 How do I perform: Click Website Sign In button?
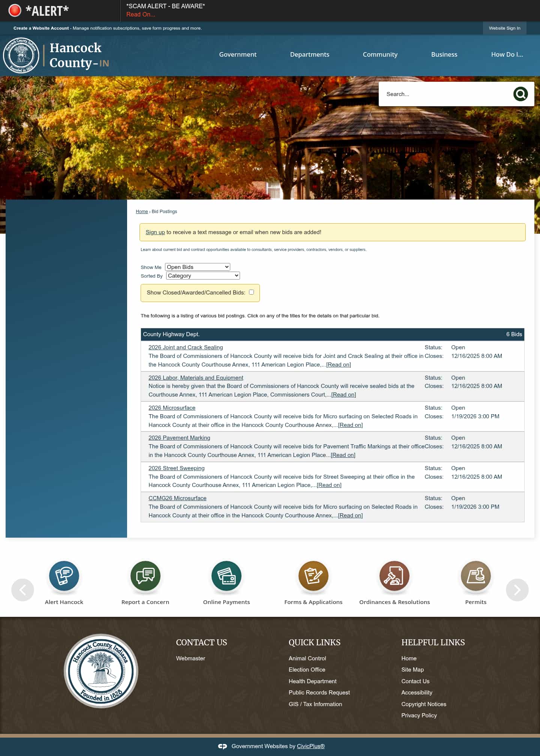pos(505,28)
